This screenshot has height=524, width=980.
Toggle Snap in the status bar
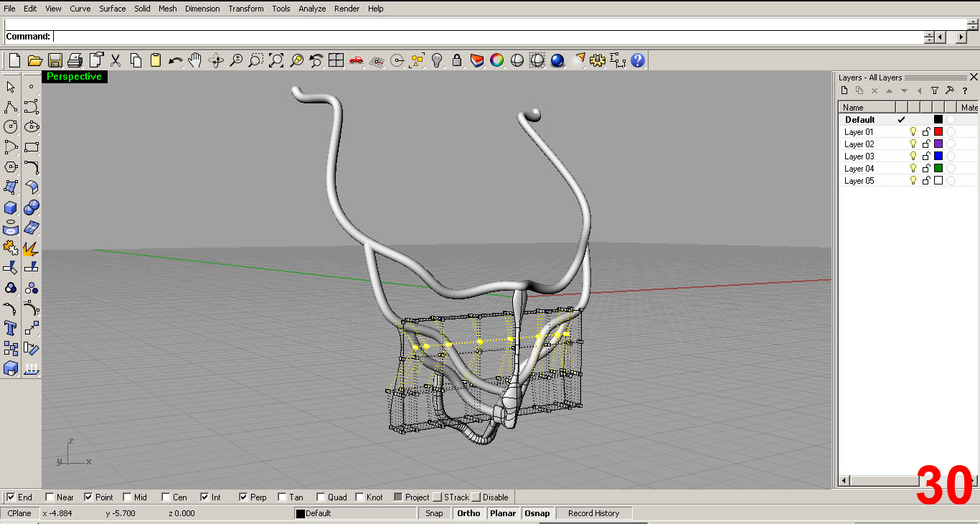pos(434,513)
